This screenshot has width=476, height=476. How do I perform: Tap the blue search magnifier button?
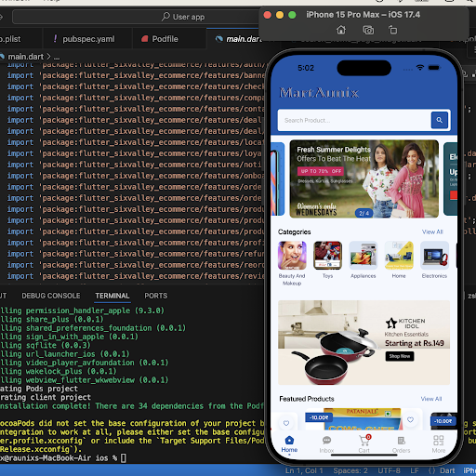point(440,120)
